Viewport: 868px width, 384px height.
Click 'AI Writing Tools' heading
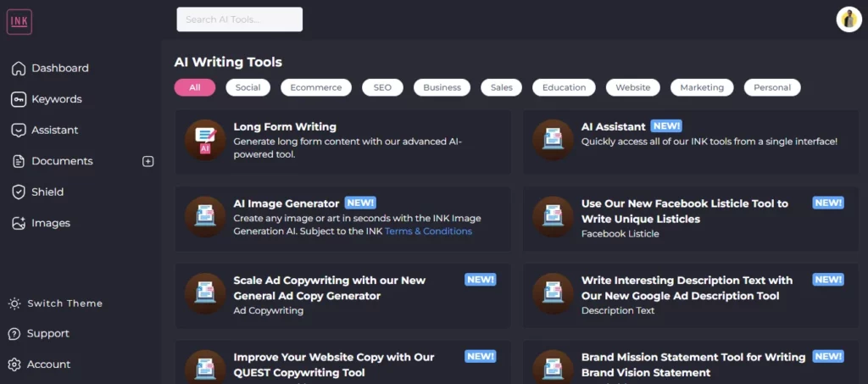(228, 62)
